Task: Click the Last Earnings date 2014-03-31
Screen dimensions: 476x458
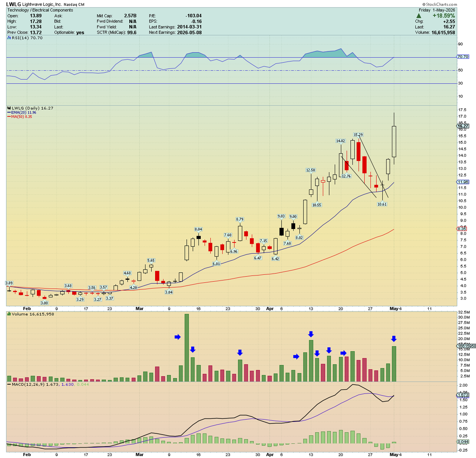Action: pyautogui.click(x=189, y=27)
